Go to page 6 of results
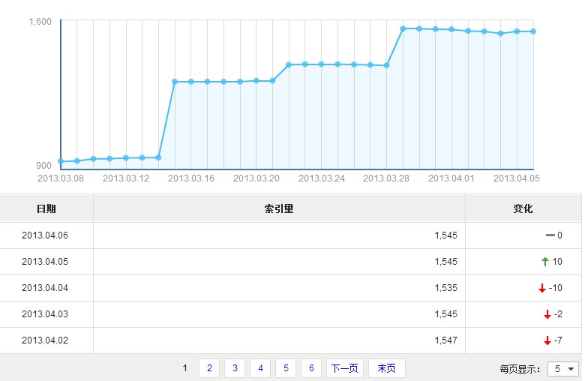This screenshot has height=381, width=588. [311, 368]
